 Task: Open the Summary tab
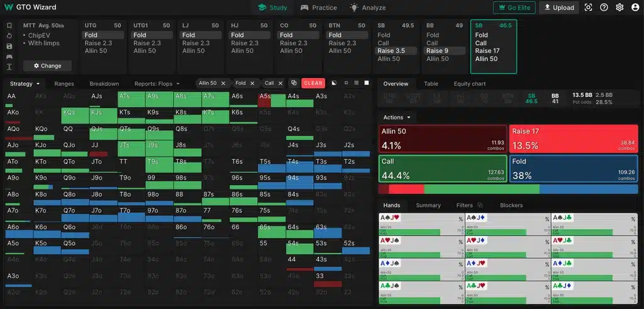428,205
